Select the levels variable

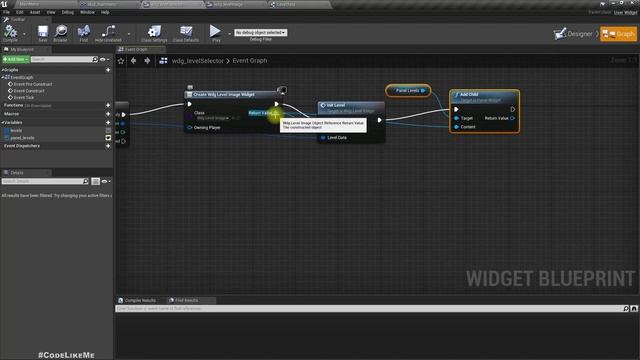coord(16,131)
